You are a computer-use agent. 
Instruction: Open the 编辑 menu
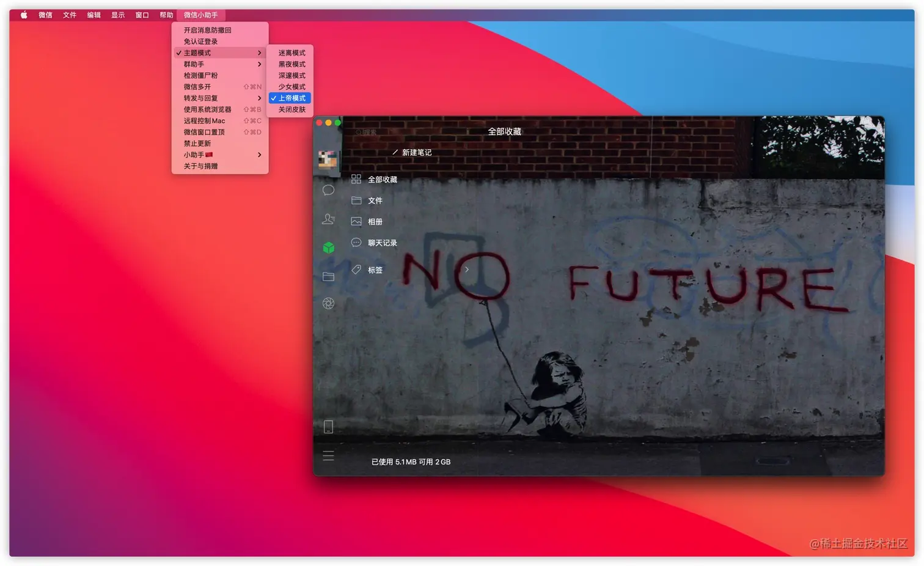(x=94, y=15)
